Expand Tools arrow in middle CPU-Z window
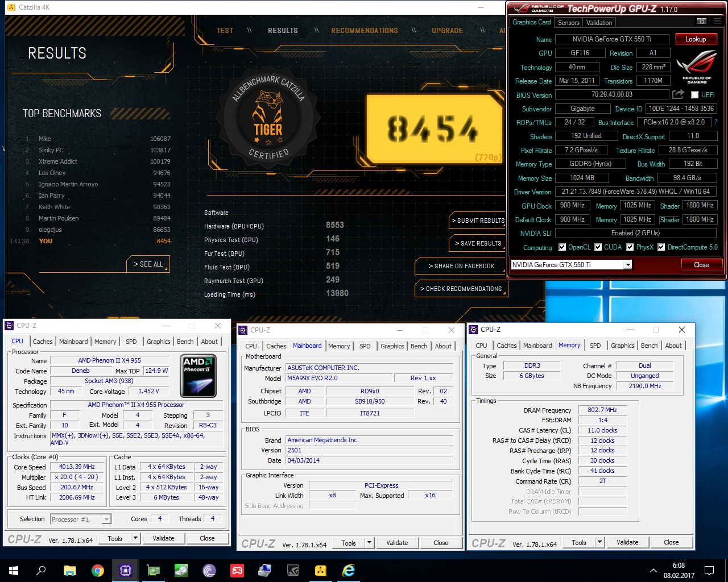Screen dimensions: 728x582 tap(369, 543)
